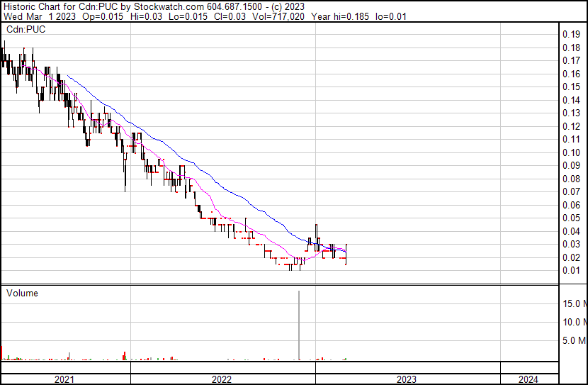Click the 0.045 price spike candle near 2023 start
This screenshot has width=588, height=385.
(x=316, y=238)
